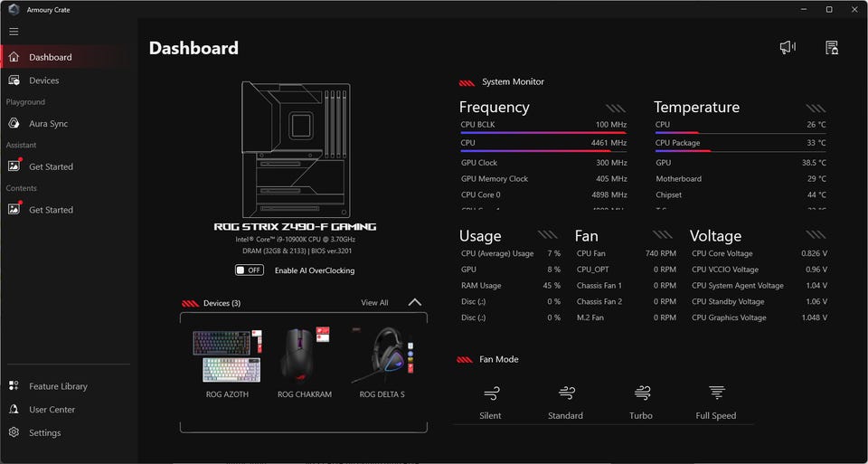
Task: Click View All devices link
Action: click(x=374, y=302)
